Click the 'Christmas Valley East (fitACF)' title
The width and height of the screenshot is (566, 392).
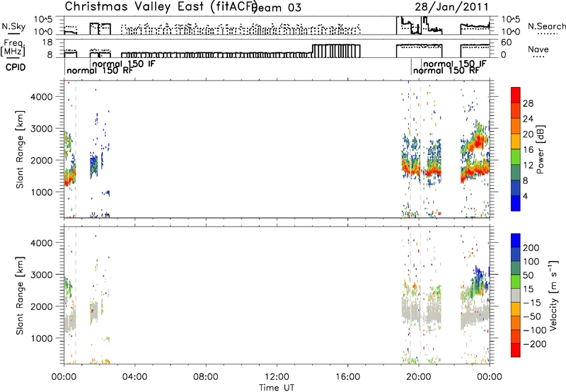161,6
